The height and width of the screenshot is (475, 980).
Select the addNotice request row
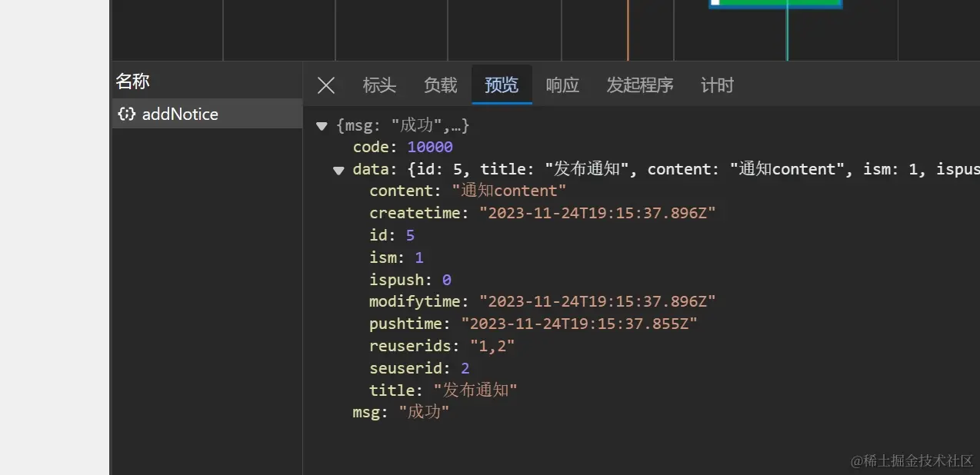[207, 114]
